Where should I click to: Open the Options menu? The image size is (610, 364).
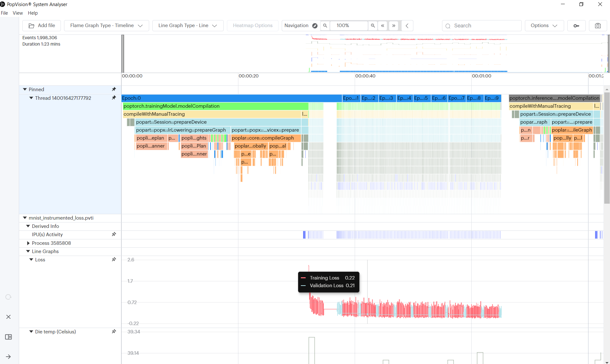[x=544, y=25]
